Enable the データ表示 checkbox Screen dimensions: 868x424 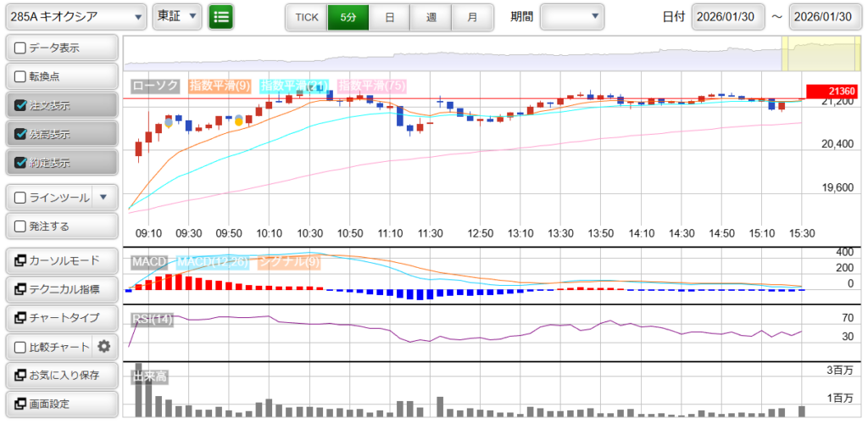coord(21,48)
